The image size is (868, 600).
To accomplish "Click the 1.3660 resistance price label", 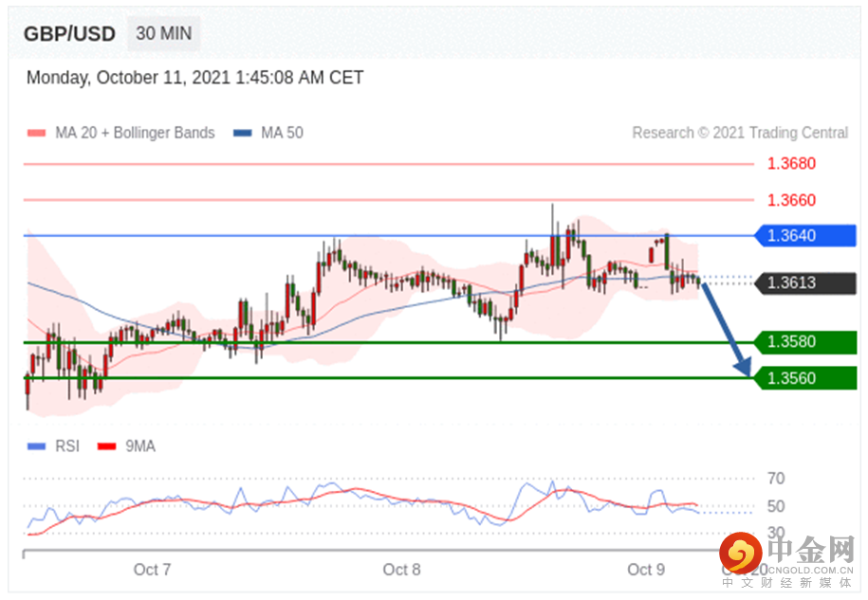I will [x=791, y=200].
